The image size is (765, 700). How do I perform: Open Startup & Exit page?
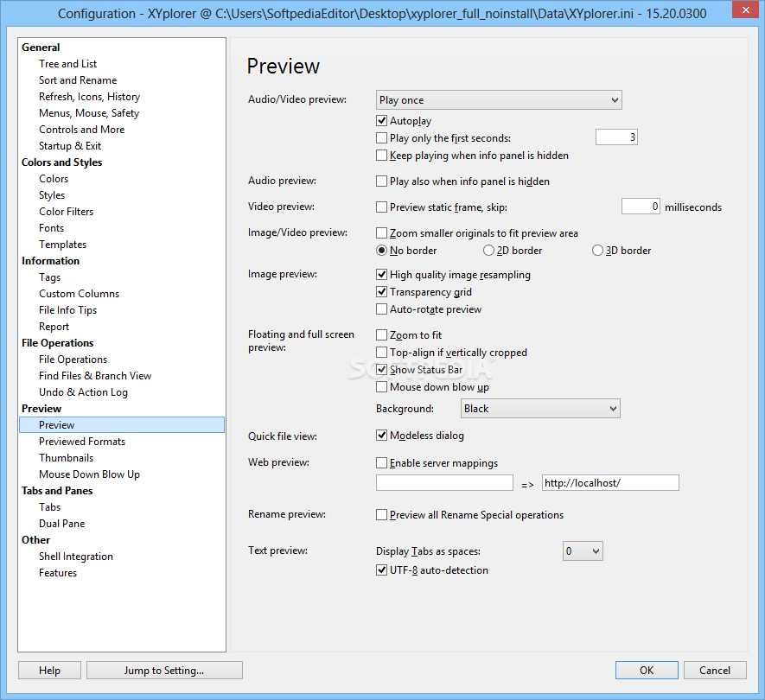coord(70,146)
